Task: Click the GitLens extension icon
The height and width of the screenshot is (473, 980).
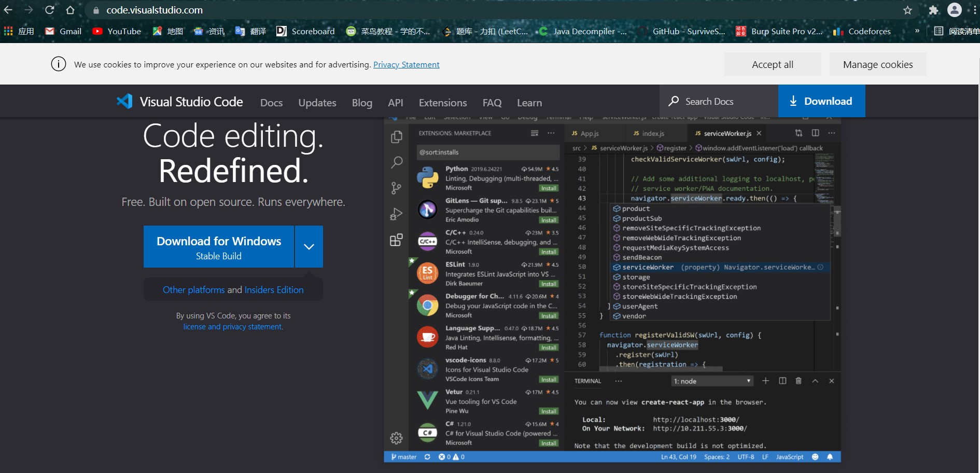Action: click(428, 210)
